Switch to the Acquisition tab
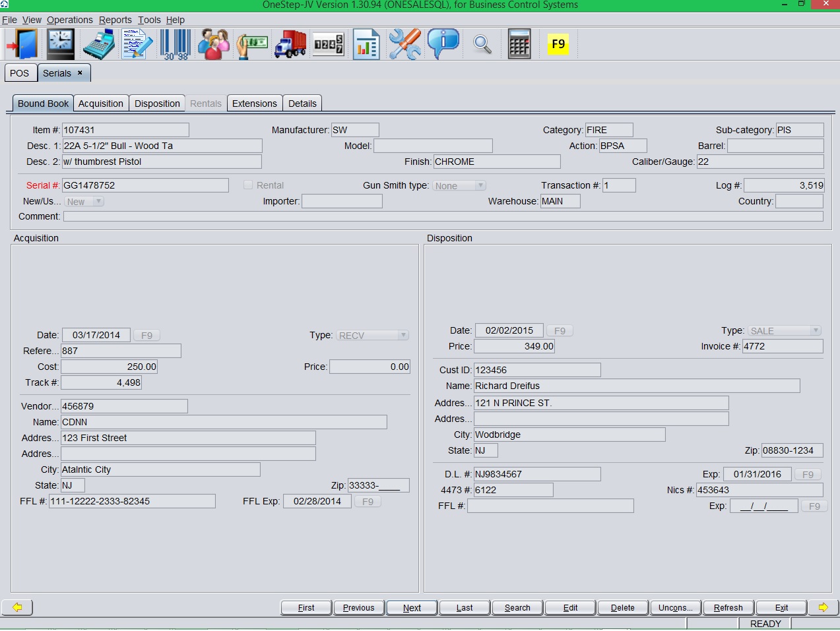Viewport: 840px width, 631px height. click(100, 104)
